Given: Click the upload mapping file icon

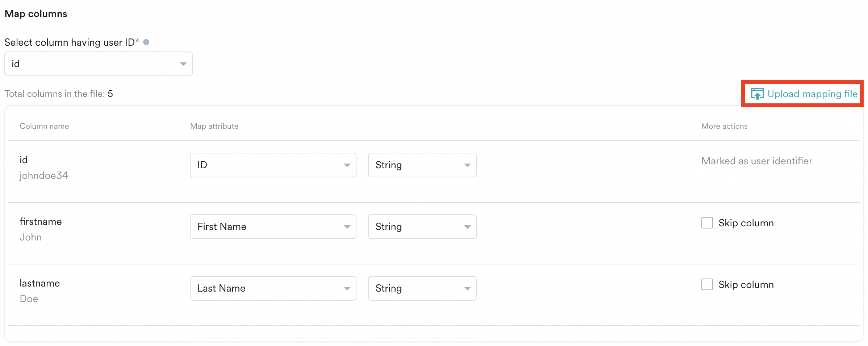Looking at the screenshot, I should [757, 94].
